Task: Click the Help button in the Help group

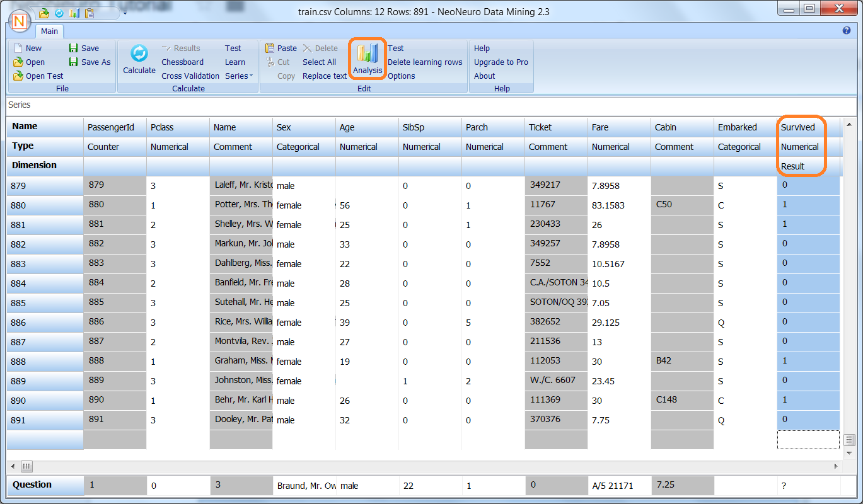Action: point(482,48)
